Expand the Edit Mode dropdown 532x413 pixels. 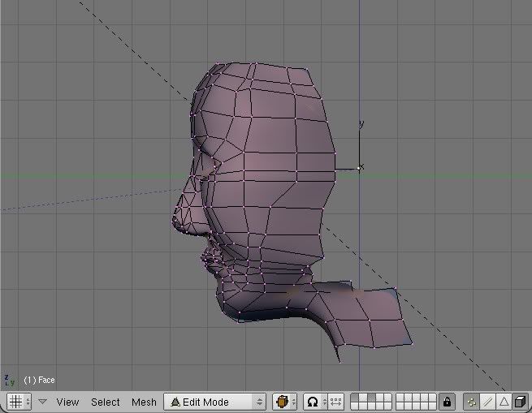point(214,402)
